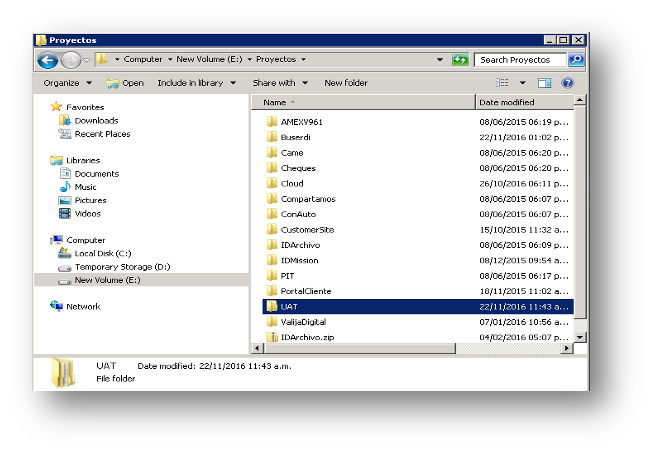The image size is (652, 454).
Task: Click the Search Proyectos input field
Action: click(x=520, y=60)
